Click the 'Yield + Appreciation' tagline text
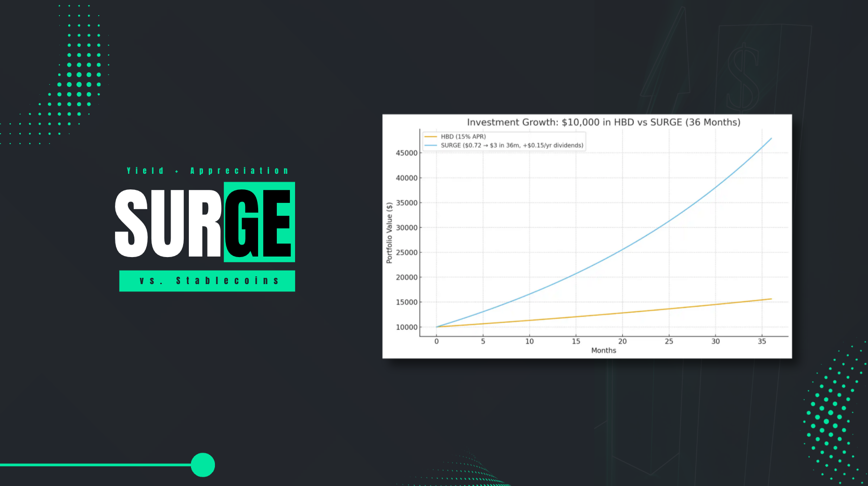Viewport: 868px width, 486px height. tap(208, 171)
